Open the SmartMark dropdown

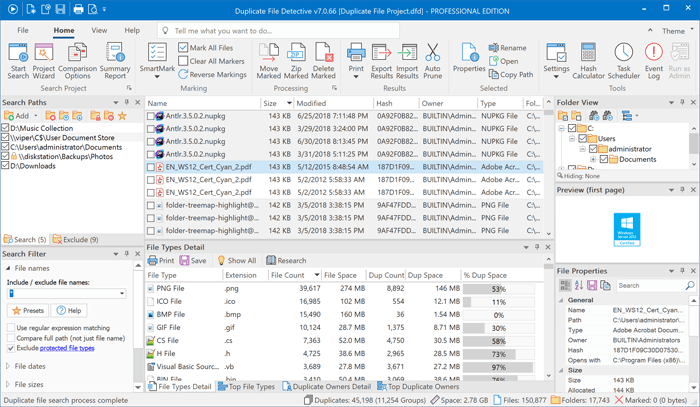tap(157, 60)
